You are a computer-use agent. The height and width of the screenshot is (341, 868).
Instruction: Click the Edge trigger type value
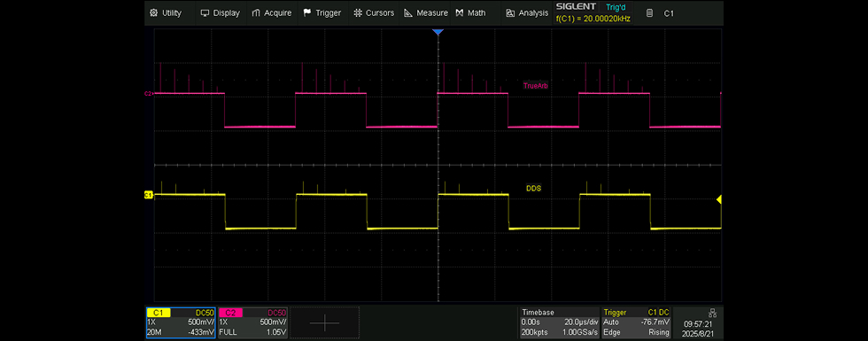tap(612, 332)
